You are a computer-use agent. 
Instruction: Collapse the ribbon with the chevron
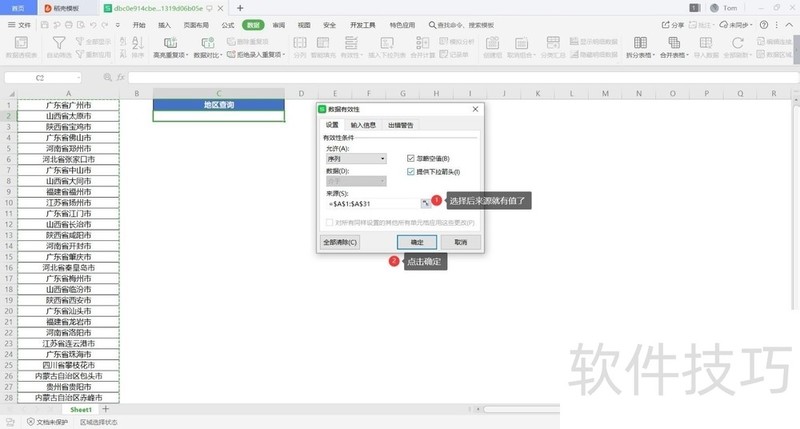(x=789, y=24)
